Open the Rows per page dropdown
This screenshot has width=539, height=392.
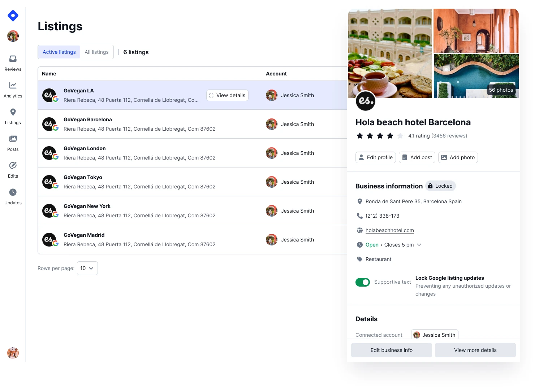tap(87, 268)
